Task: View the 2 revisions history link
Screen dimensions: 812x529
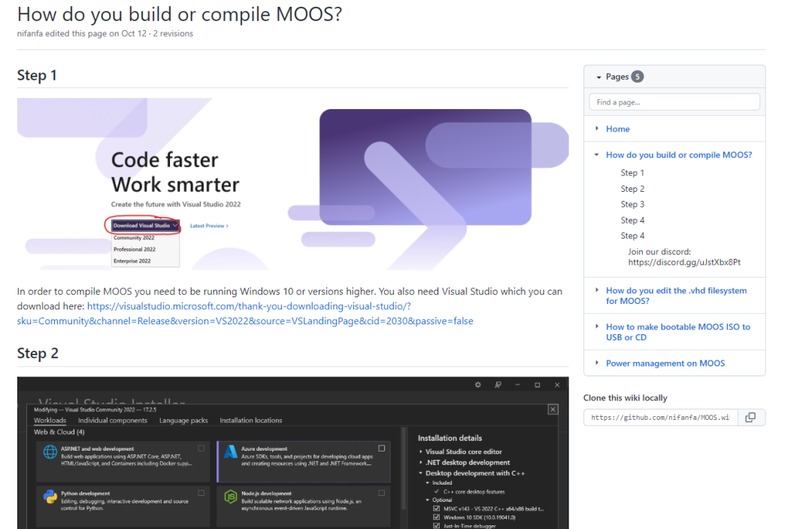Action: (173, 34)
